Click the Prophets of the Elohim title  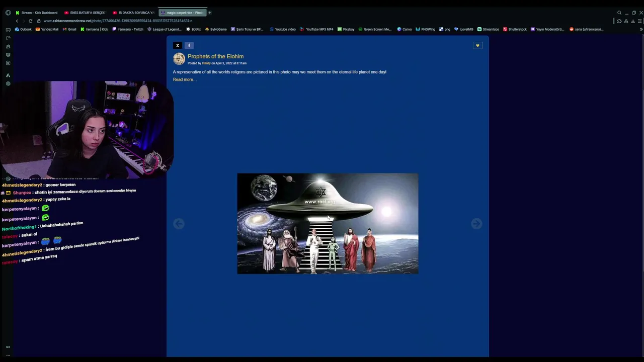coord(215,56)
